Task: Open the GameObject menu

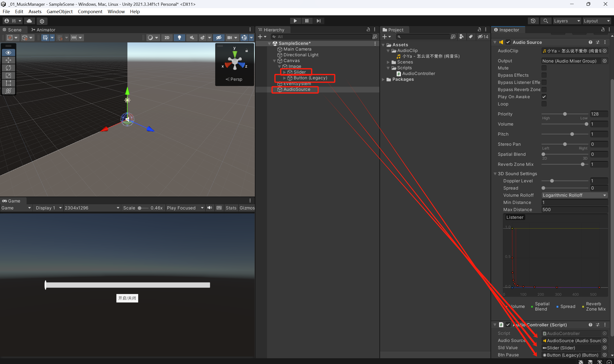Action: click(60, 12)
